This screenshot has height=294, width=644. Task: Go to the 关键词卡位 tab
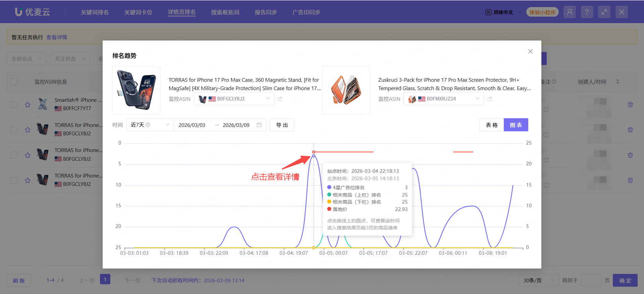(138, 12)
